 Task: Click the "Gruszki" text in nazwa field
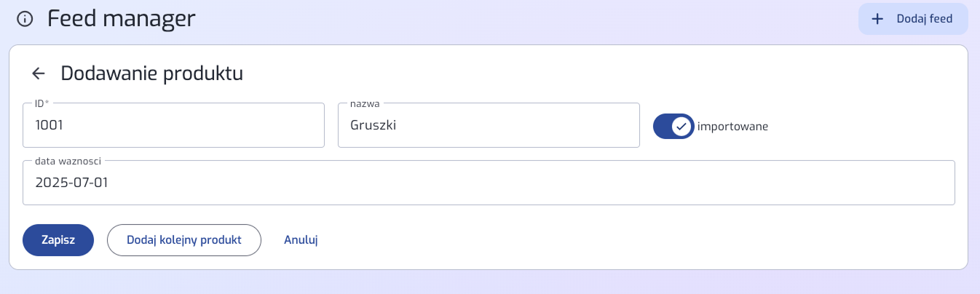[374, 125]
